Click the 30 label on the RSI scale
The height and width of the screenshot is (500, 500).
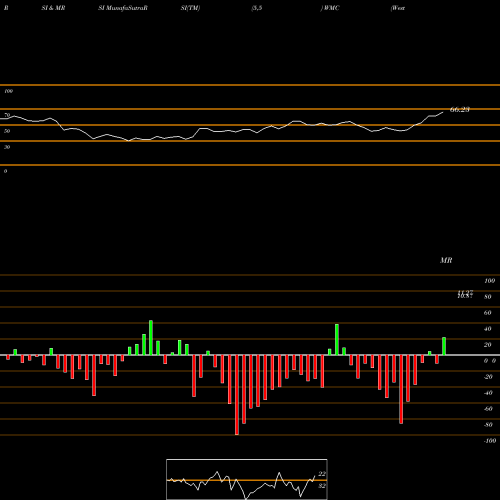7,147
